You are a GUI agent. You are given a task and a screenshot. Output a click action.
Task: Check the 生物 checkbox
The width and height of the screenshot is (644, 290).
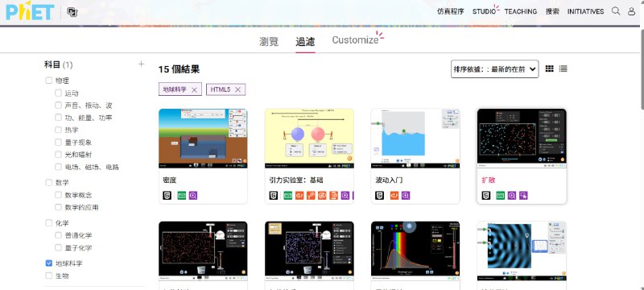point(49,275)
